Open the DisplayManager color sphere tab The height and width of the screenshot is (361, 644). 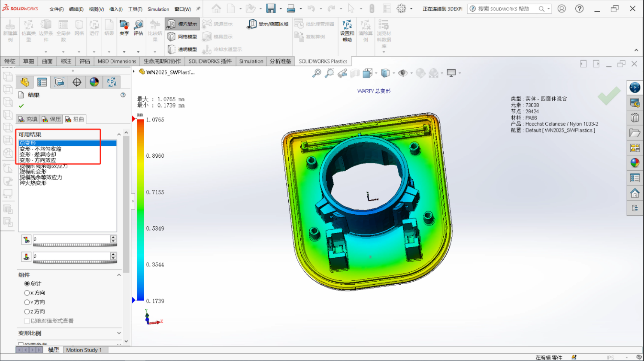click(94, 82)
